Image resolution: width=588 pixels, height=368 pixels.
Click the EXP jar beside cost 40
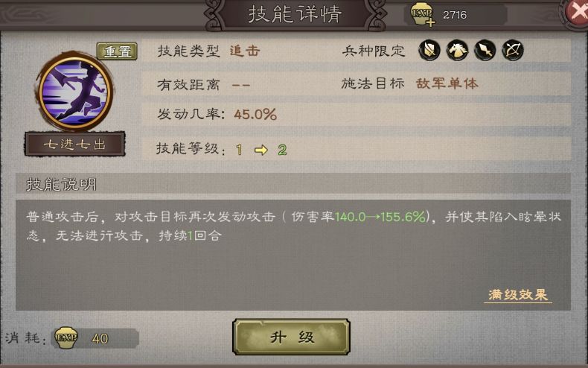[66, 337]
